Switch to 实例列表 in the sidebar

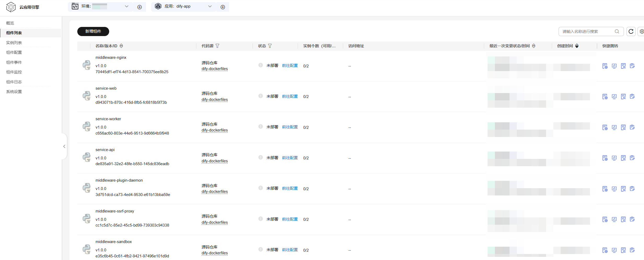coord(14,43)
